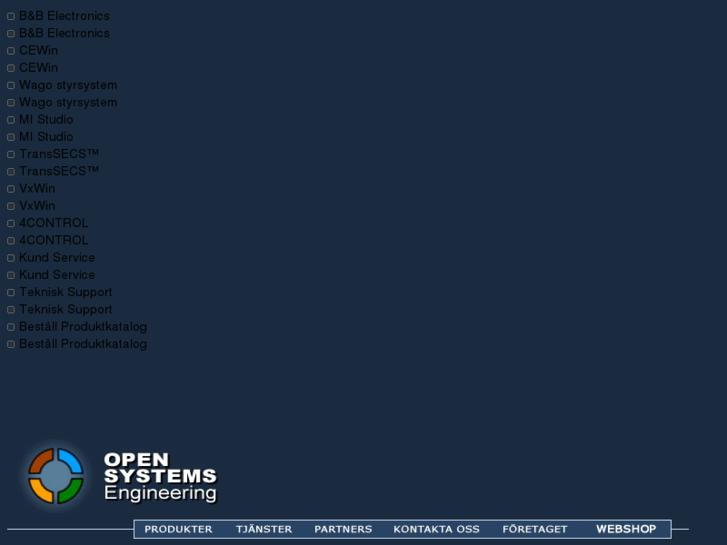This screenshot has width=727, height=545.
Task: Click hollow bullet icon before VxWin
Action: pos(11,189)
